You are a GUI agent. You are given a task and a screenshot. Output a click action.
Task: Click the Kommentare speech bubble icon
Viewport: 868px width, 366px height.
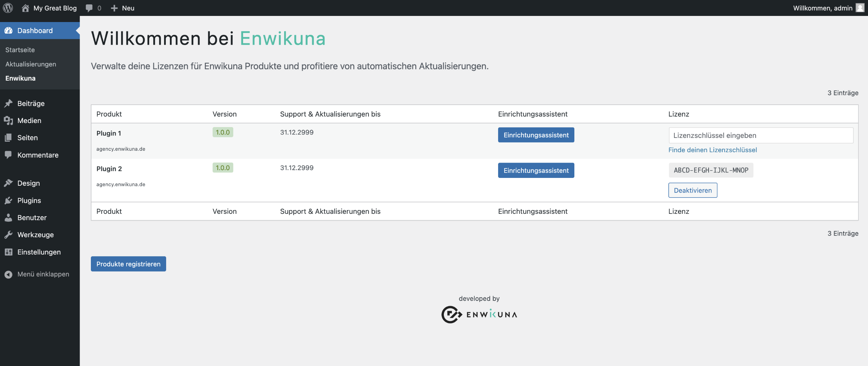(8, 155)
